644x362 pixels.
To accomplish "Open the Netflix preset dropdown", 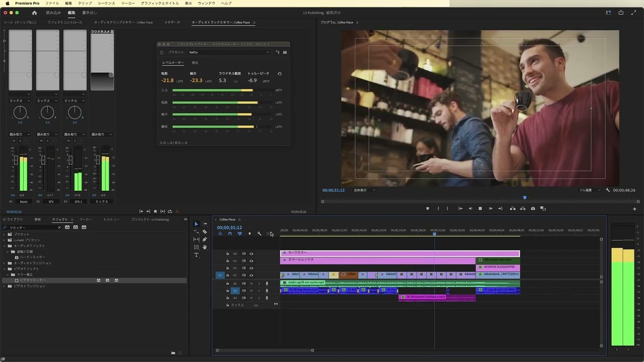I will point(228,52).
